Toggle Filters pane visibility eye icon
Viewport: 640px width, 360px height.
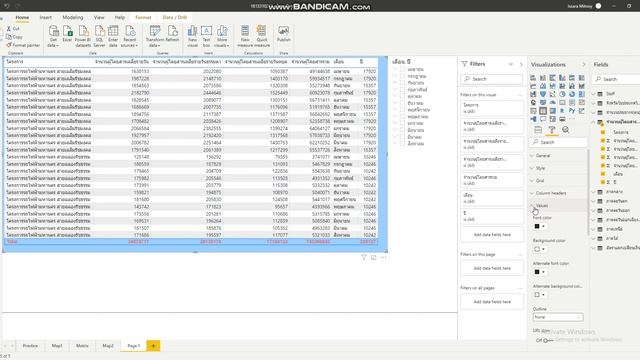pos(511,64)
